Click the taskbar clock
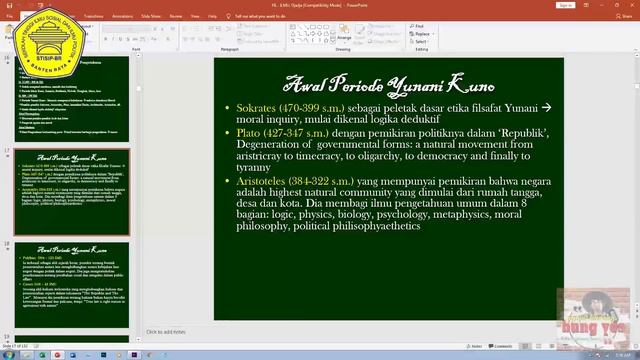Image resolution: width=640 pixels, height=360 pixels. (x=623, y=356)
